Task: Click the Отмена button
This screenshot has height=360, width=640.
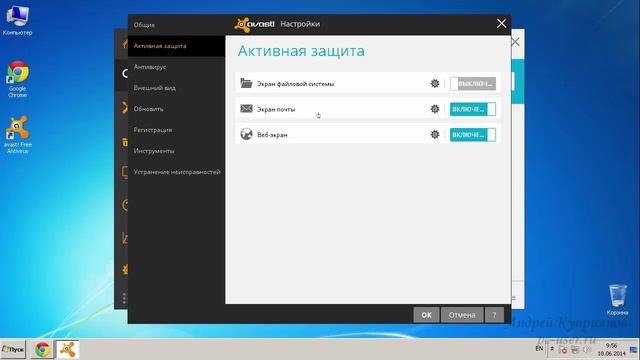Action: 462,315
